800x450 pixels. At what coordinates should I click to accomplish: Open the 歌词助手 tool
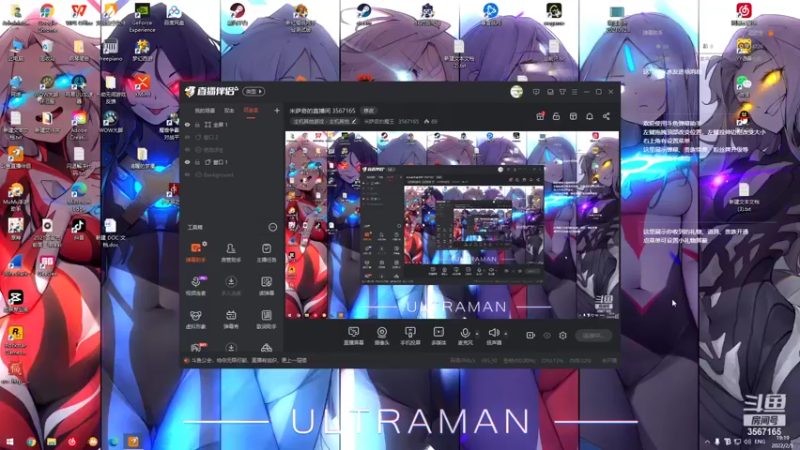(x=266, y=319)
